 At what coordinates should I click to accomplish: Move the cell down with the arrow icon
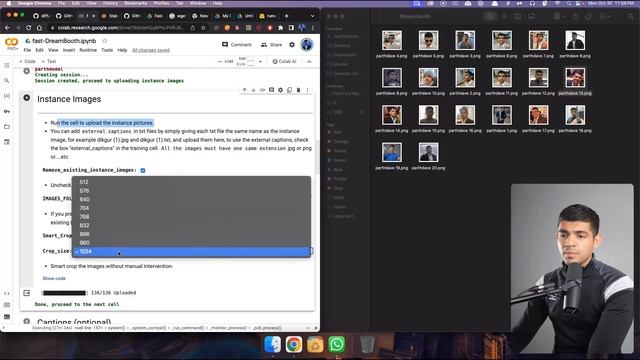coord(253,90)
